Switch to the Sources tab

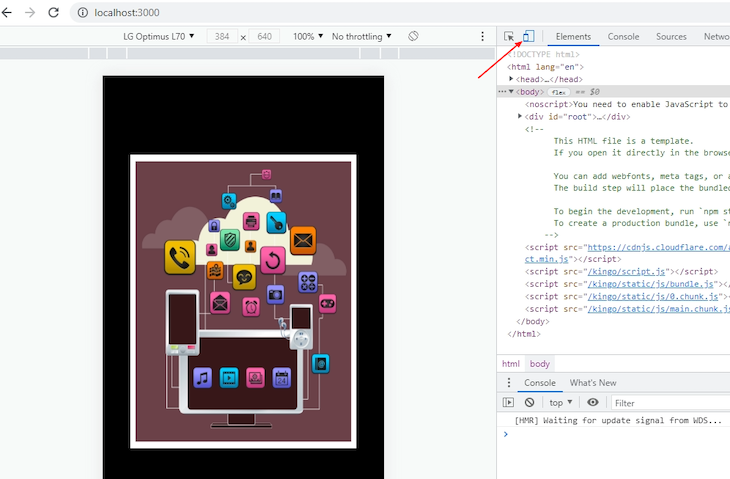coord(671,36)
